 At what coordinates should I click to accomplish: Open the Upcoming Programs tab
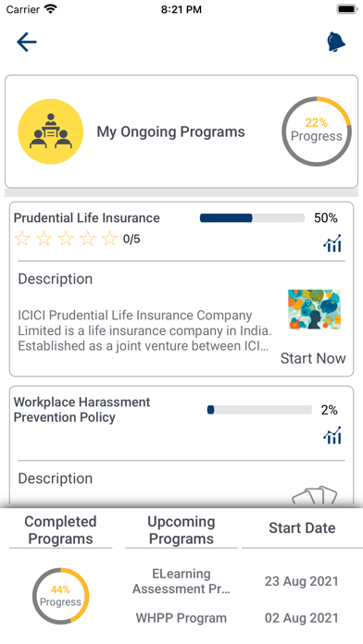(x=181, y=530)
